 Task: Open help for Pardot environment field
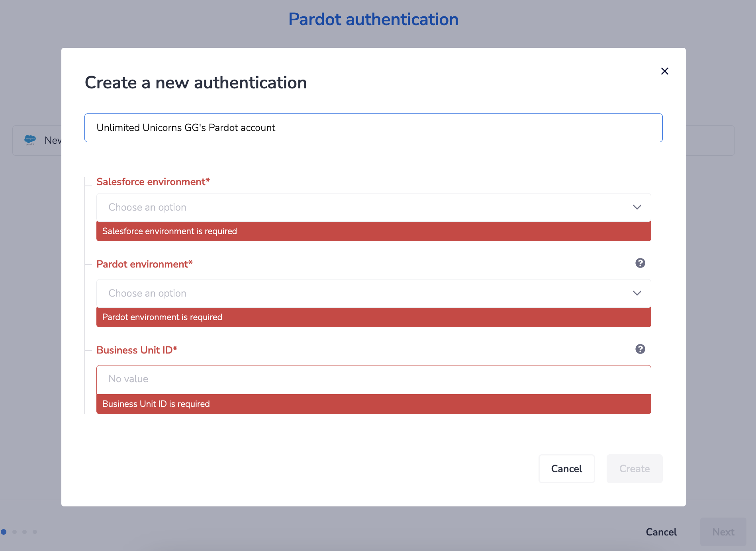(640, 263)
